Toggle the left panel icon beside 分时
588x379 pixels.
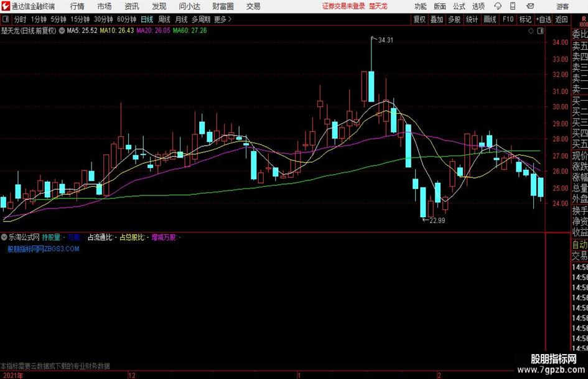pyautogui.click(x=6, y=19)
